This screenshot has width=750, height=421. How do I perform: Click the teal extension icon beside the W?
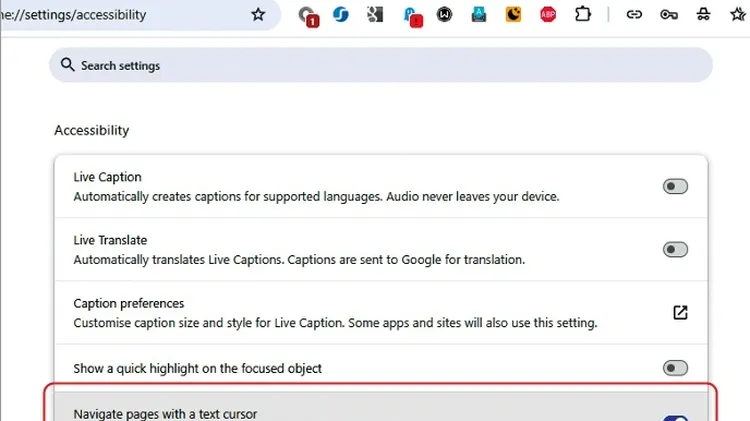point(479,15)
